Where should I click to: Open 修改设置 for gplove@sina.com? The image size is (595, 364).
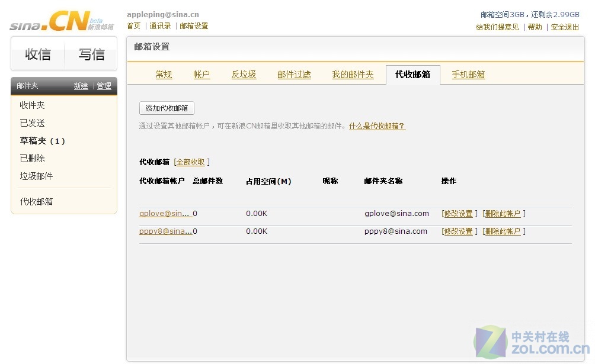coord(458,213)
